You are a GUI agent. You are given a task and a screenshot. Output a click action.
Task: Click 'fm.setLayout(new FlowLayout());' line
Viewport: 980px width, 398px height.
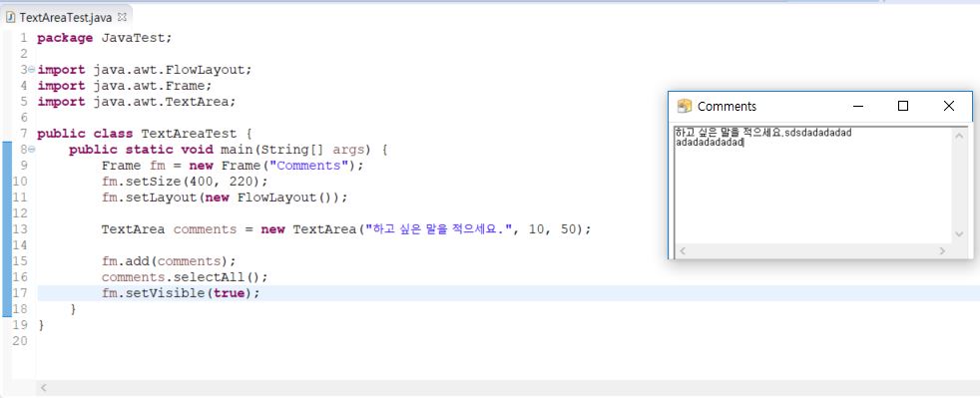point(224,198)
